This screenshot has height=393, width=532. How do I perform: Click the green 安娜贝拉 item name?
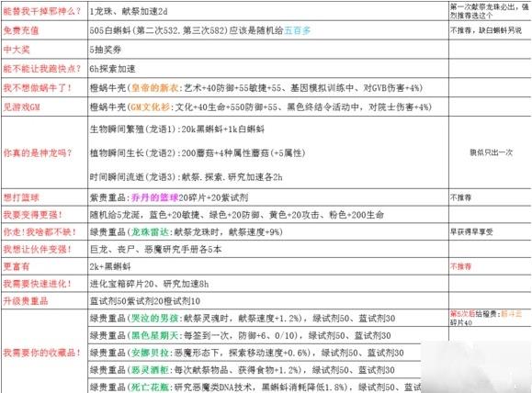(150, 353)
